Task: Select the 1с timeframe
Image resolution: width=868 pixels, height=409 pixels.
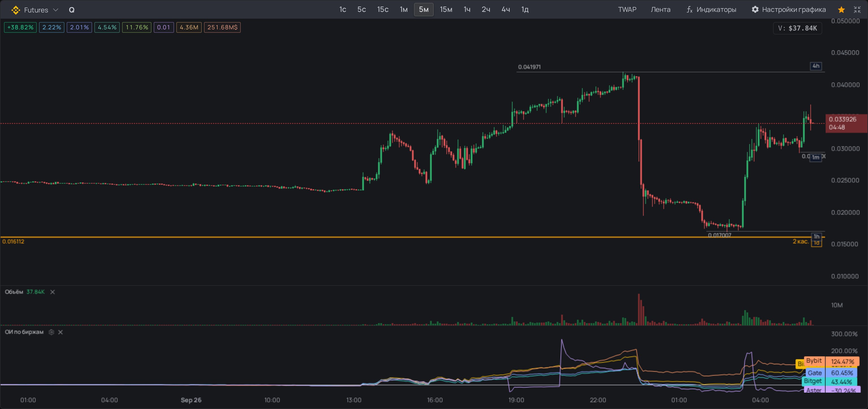Action: click(343, 9)
